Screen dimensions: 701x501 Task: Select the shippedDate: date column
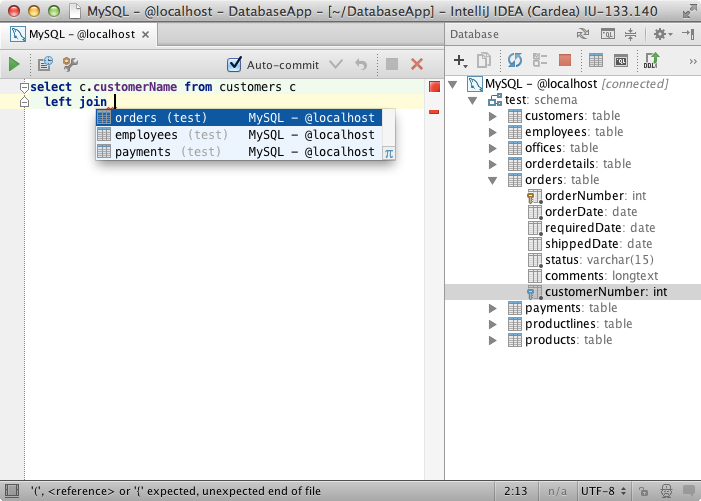pyautogui.click(x=590, y=244)
